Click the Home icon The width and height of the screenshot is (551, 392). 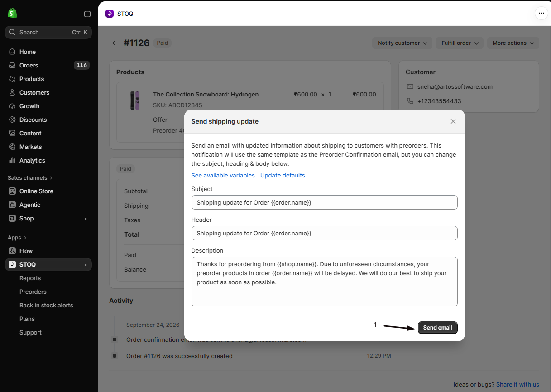point(12,52)
